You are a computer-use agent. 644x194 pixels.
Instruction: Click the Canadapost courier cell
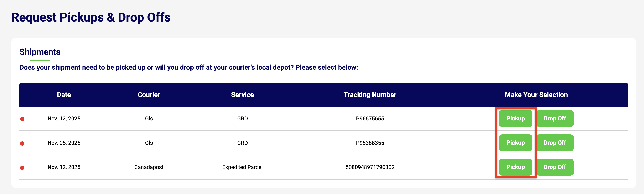click(149, 167)
